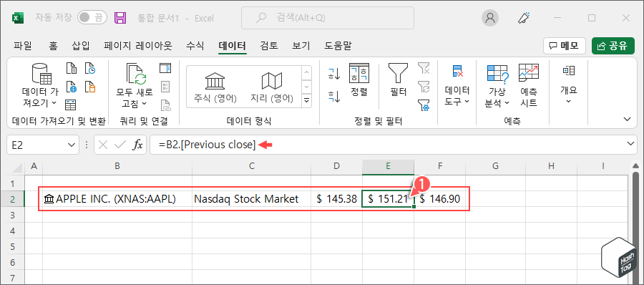Select the Geography (지리 (영어)) data type

(x=272, y=87)
